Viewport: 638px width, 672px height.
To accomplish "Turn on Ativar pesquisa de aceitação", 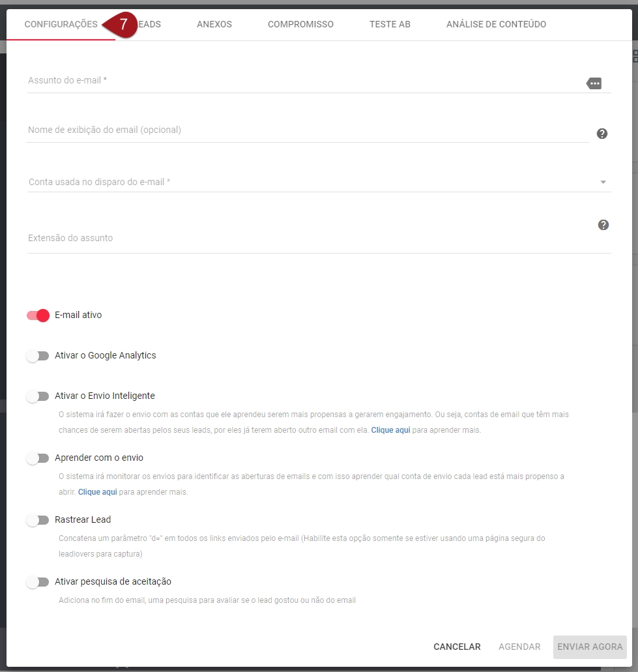I will tap(38, 582).
